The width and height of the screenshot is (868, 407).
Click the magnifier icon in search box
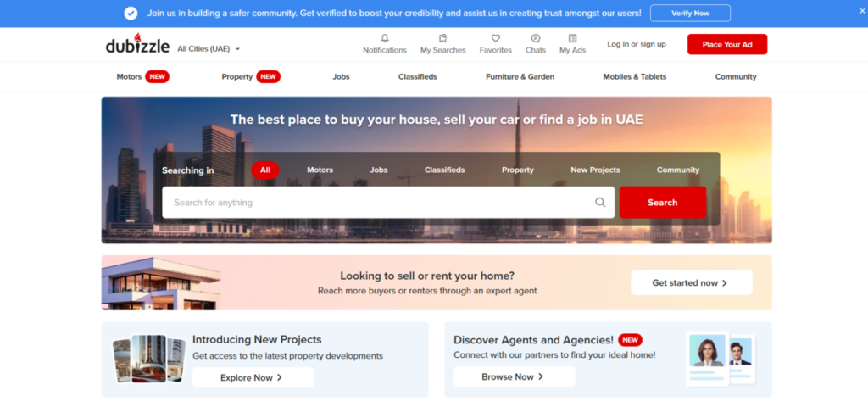coord(600,202)
